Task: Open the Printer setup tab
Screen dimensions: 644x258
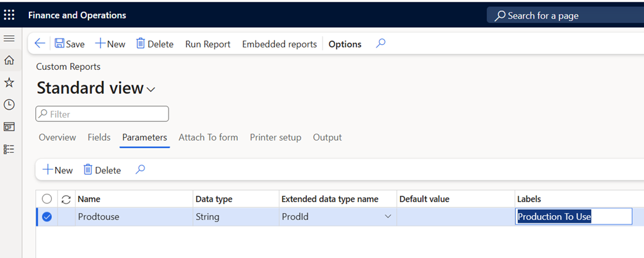Action: click(x=275, y=137)
